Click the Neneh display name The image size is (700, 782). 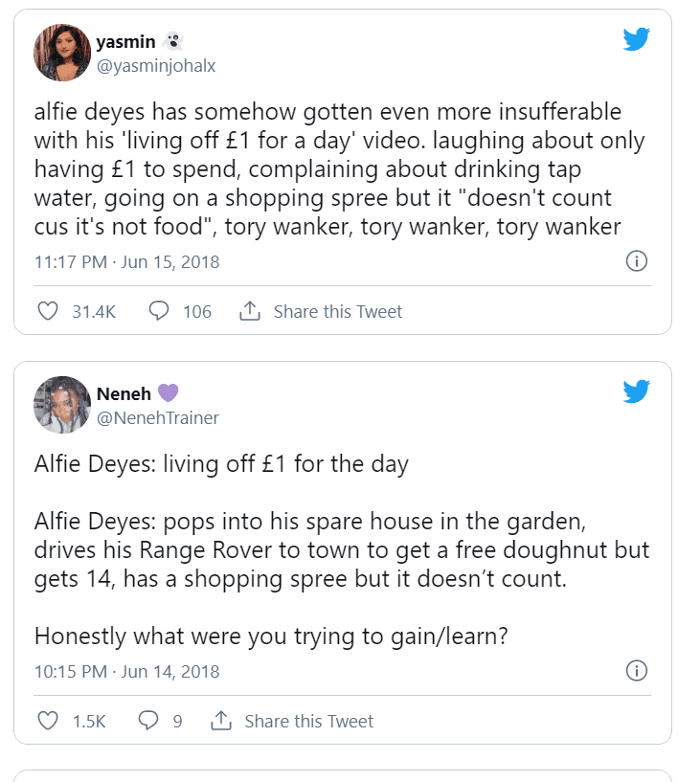[x=124, y=394]
